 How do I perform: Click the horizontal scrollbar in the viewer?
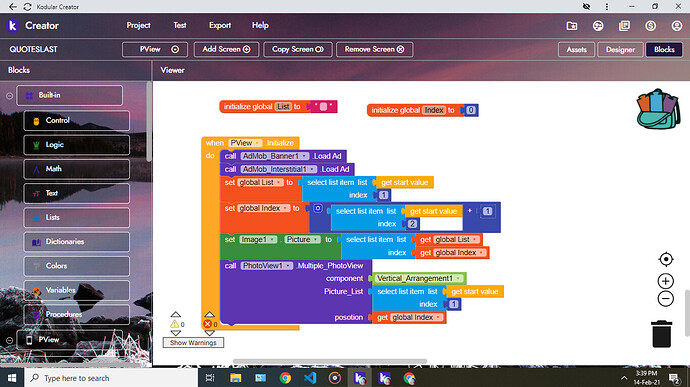point(330,361)
